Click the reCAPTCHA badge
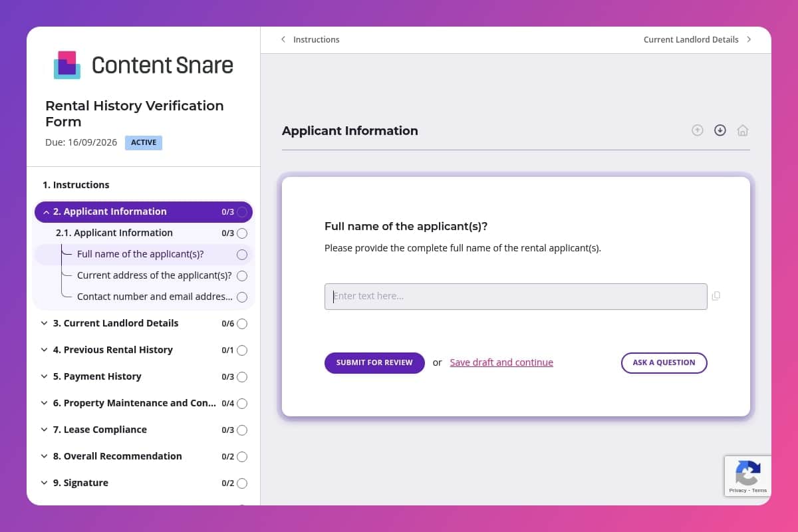The height and width of the screenshot is (532, 798). [747, 475]
